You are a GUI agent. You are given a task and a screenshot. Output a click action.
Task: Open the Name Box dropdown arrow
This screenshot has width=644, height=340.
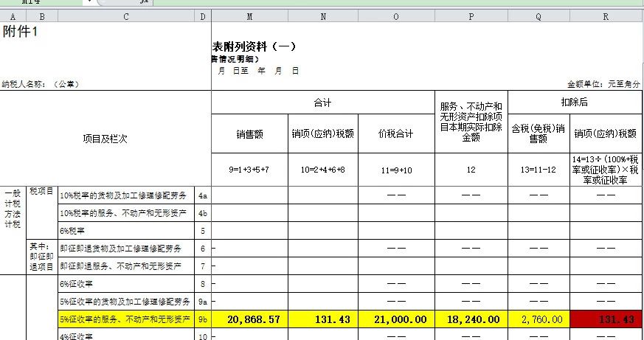point(89,3)
